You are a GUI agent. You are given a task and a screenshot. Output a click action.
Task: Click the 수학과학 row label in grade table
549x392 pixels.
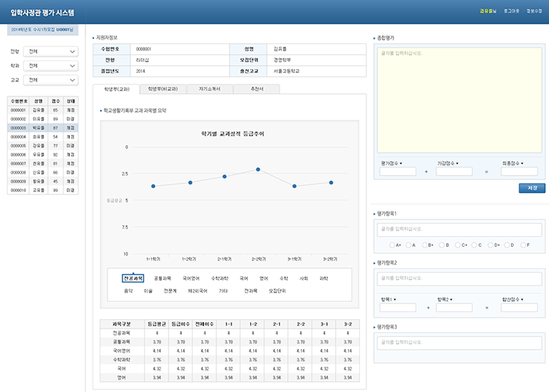pos(122,360)
